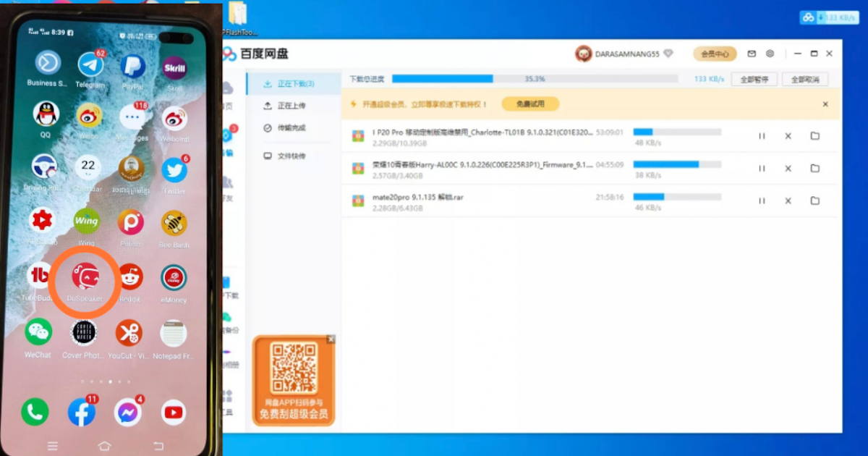Click the I P20 Pro Charlotte-TL01B file name

(x=482, y=132)
